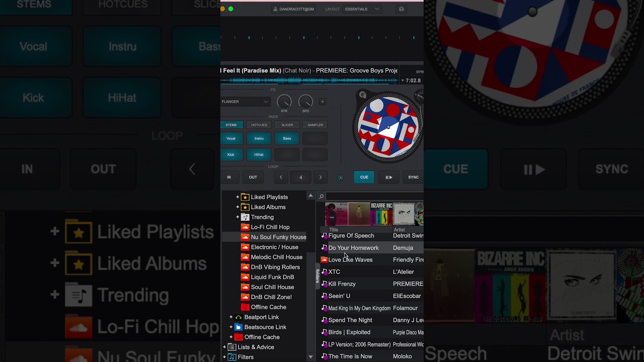The image size is (644, 362).
Task: Click the Beatsource Link logo icon
Action: 238,327
